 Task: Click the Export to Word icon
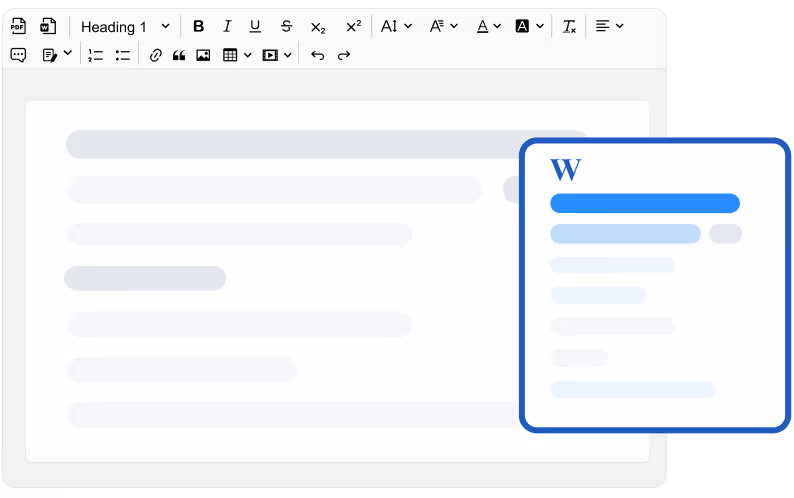coord(47,26)
